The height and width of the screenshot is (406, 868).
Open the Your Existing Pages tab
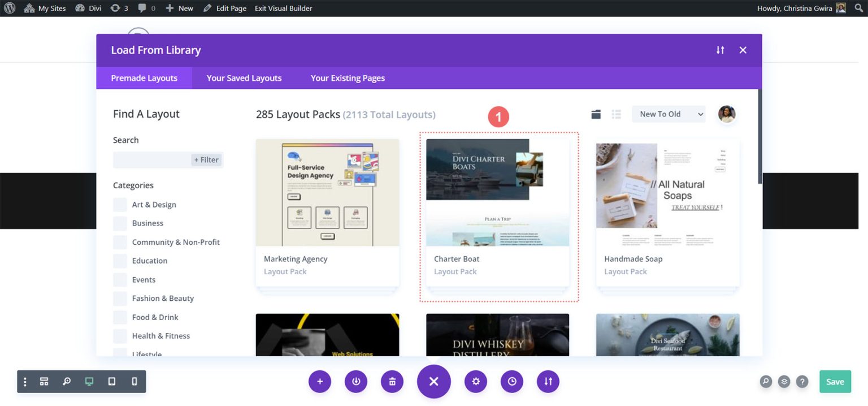click(347, 77)
